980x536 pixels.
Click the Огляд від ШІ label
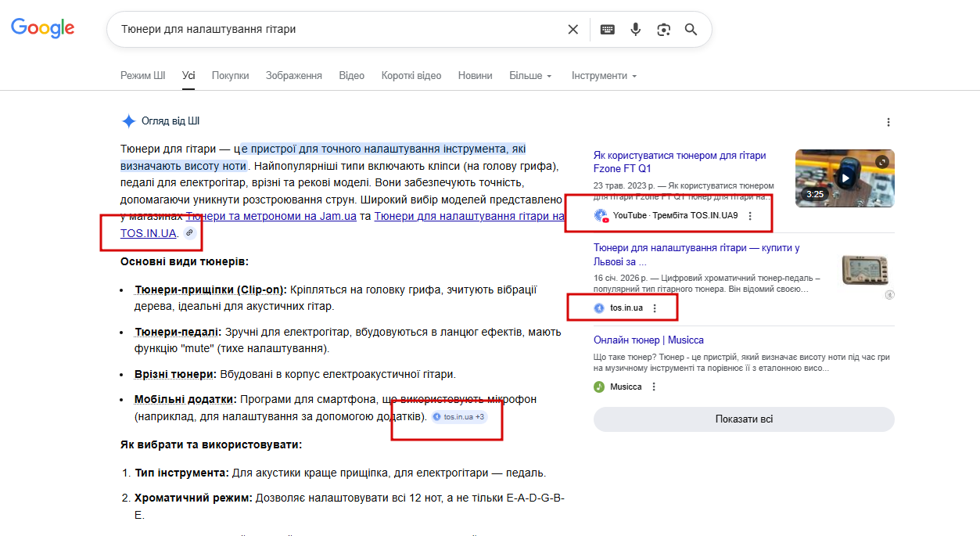pyautogui.click(x=171, y=121)
